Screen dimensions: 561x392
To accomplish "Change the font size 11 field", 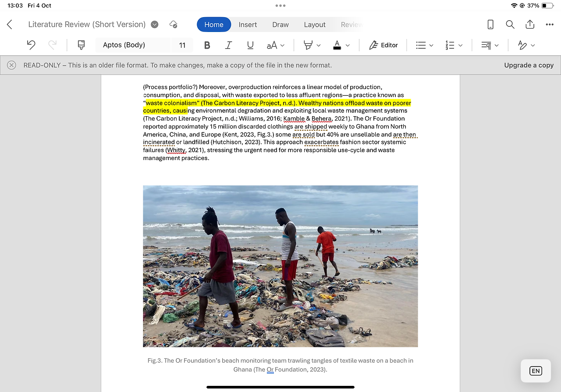I will (182, 45).
